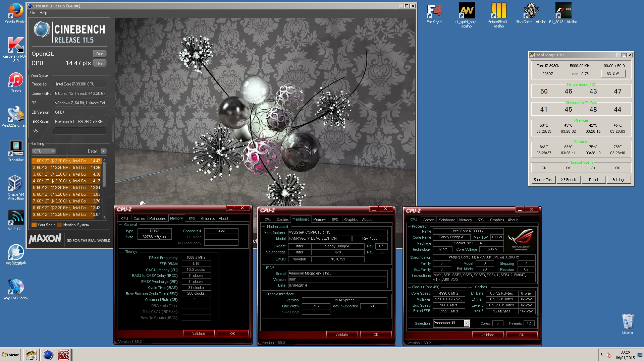Open the Ranking CPU dropdown
The image size is (644, 362).
pyautogui.click(x=44, y=151)
